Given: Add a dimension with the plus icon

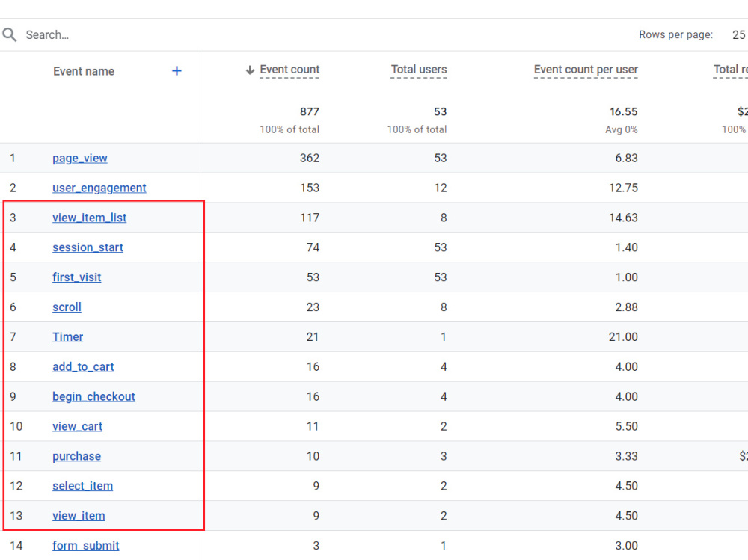Looking at the screenshot, I should click(x=177, y=71).
